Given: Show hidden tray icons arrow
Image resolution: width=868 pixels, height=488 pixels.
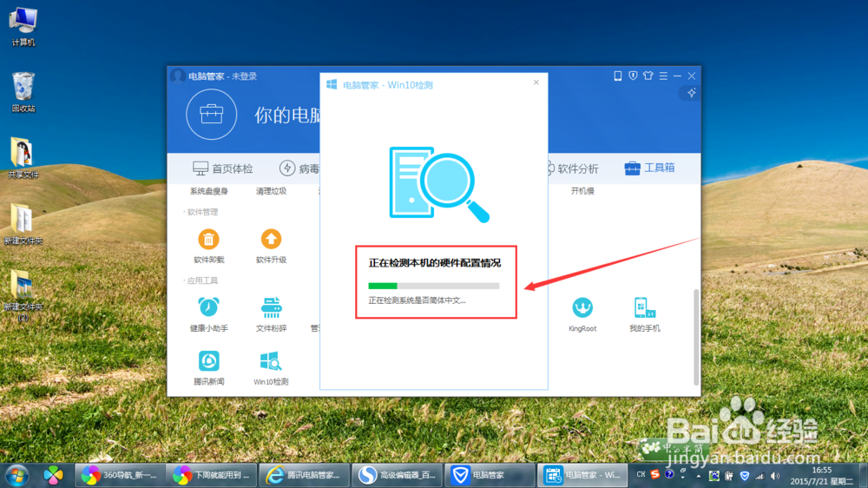Looking at the screenshot, I should pos(699,476).
